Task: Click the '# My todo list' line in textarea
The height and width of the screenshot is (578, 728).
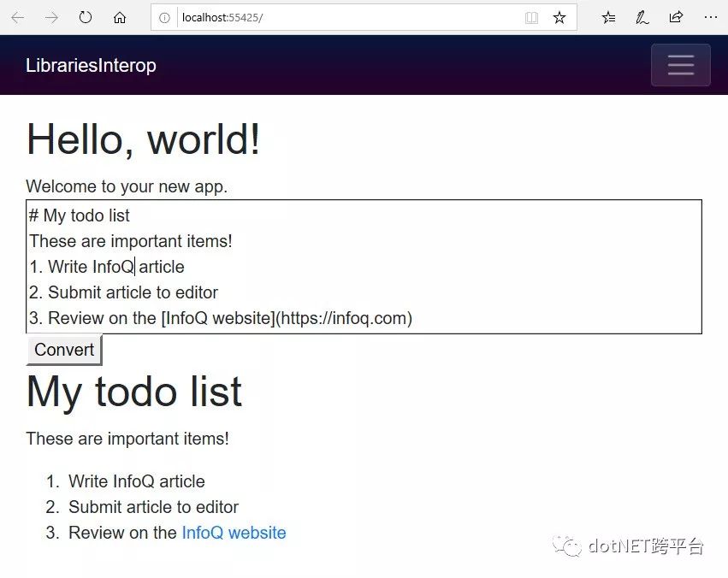Action: coord(80,215)
